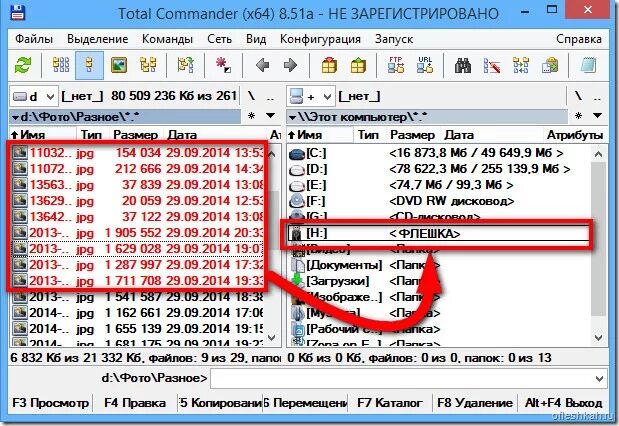Select the [Документы] folder entry
619x426 pixels.
(x=439, y=265)
